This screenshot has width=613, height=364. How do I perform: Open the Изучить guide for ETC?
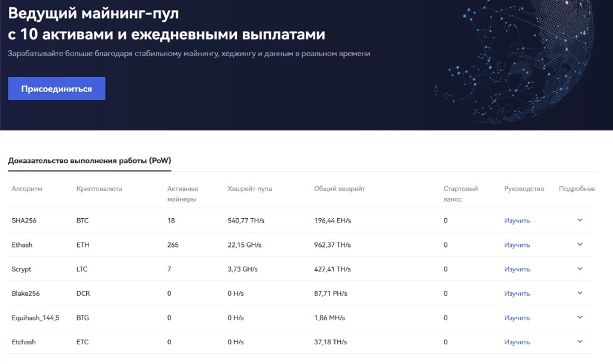(517, 342)
